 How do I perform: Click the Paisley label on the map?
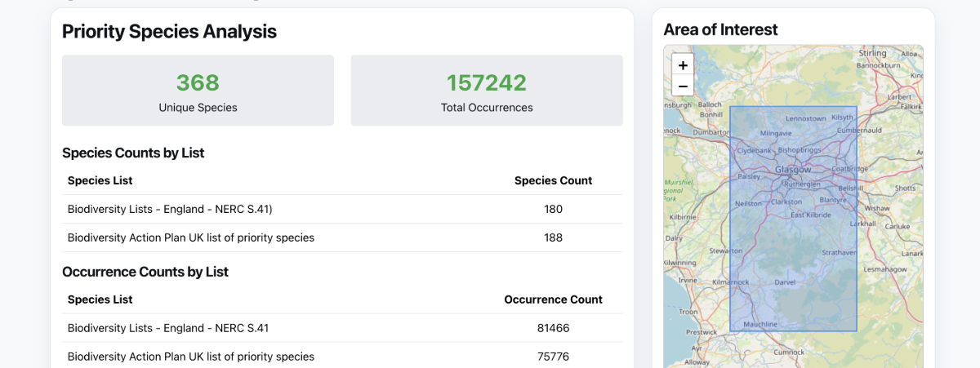pyautogui.click(x=748, y=176)
